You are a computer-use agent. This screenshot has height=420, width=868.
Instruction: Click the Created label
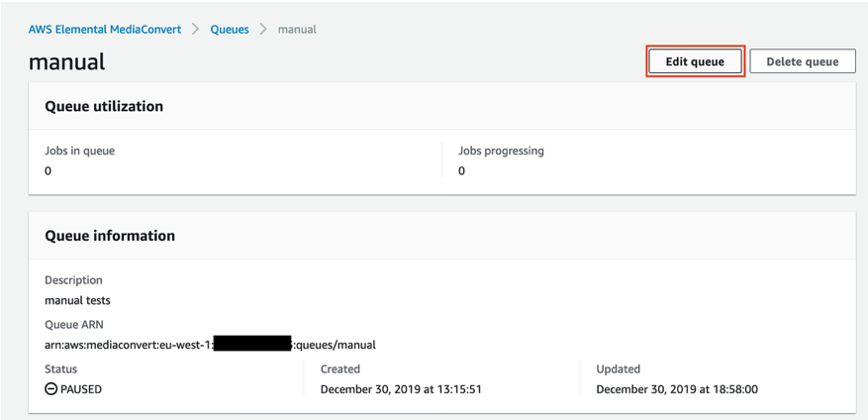(x=339, y=369)
